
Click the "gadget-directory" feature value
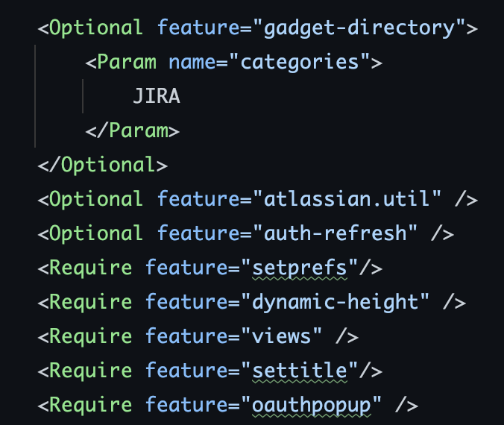click(359, 28)
